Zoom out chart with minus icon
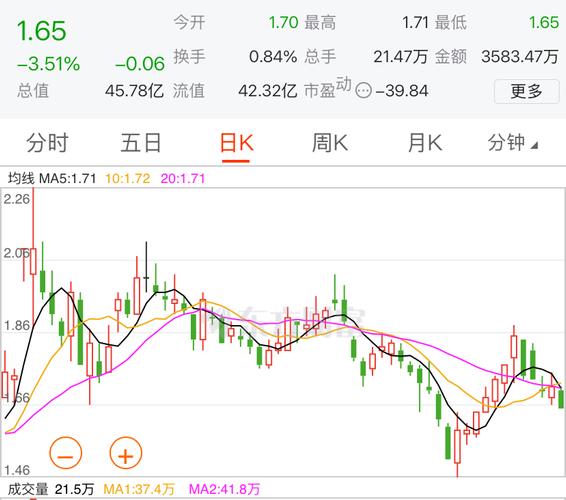 click(x=66, y=453)
